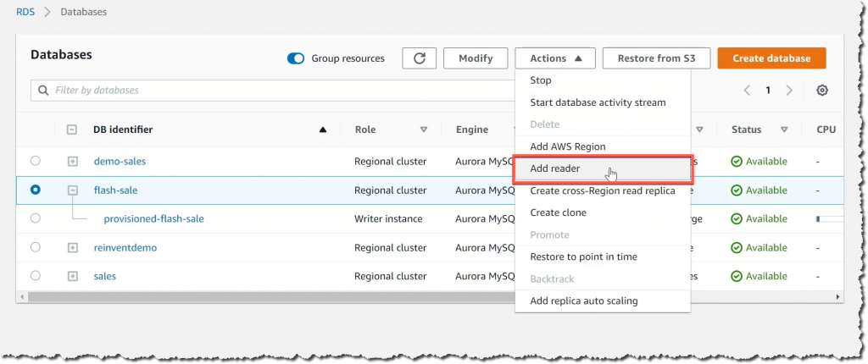Collapse all groups in header row
Image resolution: width=868 pixels, height=364 pixels.
point(71,130)
